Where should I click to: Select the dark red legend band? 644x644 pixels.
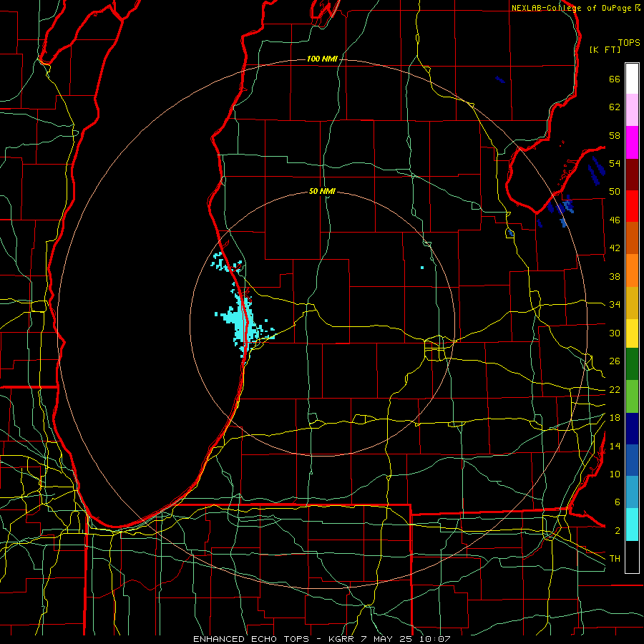point(632,175)
